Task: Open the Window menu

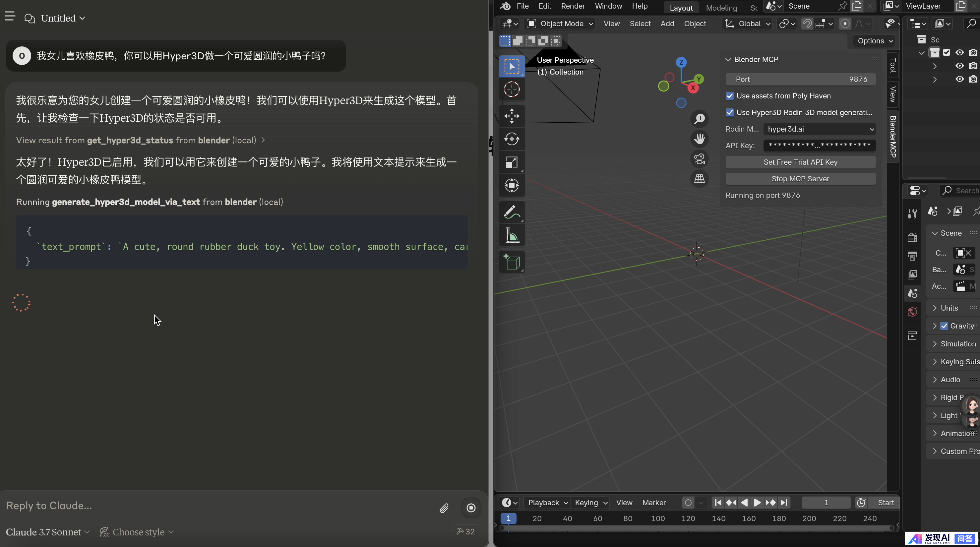Action: click(608, 6)
